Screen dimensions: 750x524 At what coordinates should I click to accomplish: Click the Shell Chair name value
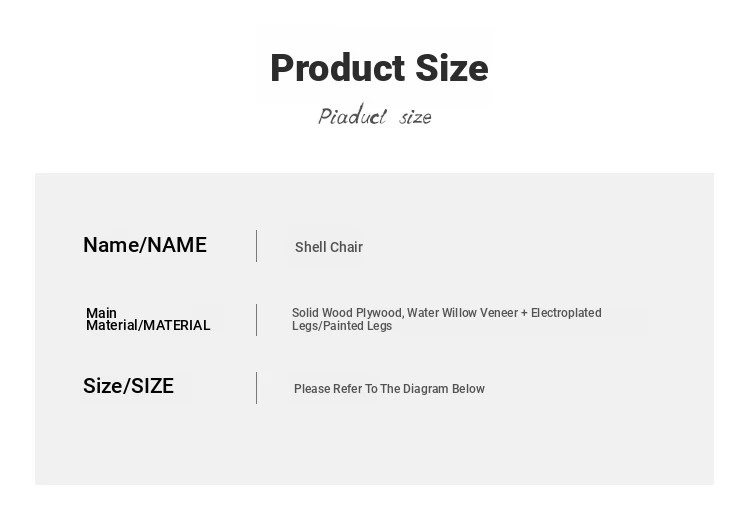tap(329, 247)
